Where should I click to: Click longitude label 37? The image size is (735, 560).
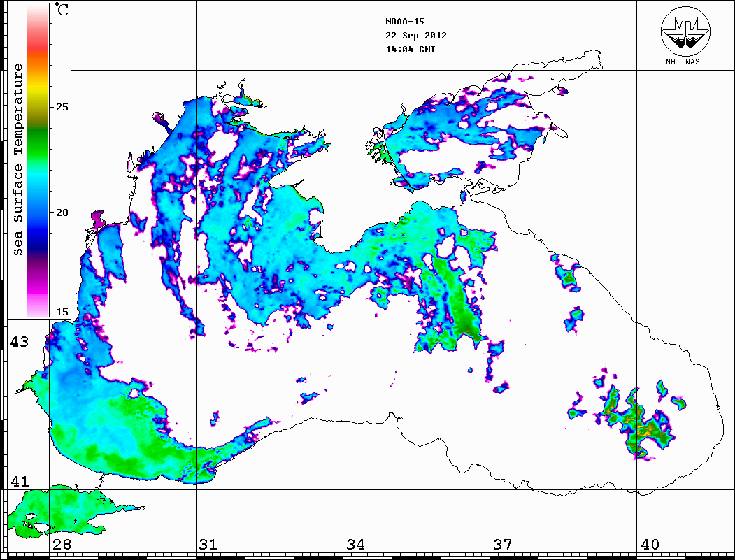pyautogui.click(x=503, y=545)
